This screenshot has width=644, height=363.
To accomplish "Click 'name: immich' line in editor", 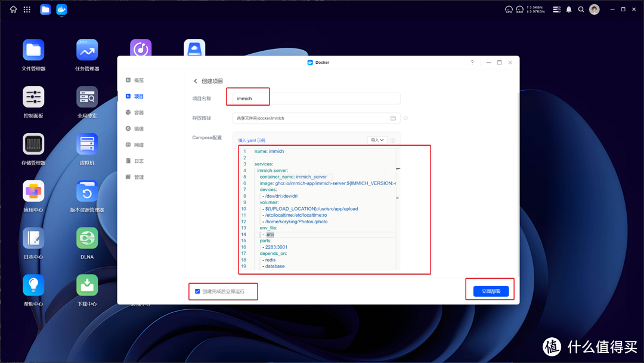I will pyautogui.click(x=269, y=151).
